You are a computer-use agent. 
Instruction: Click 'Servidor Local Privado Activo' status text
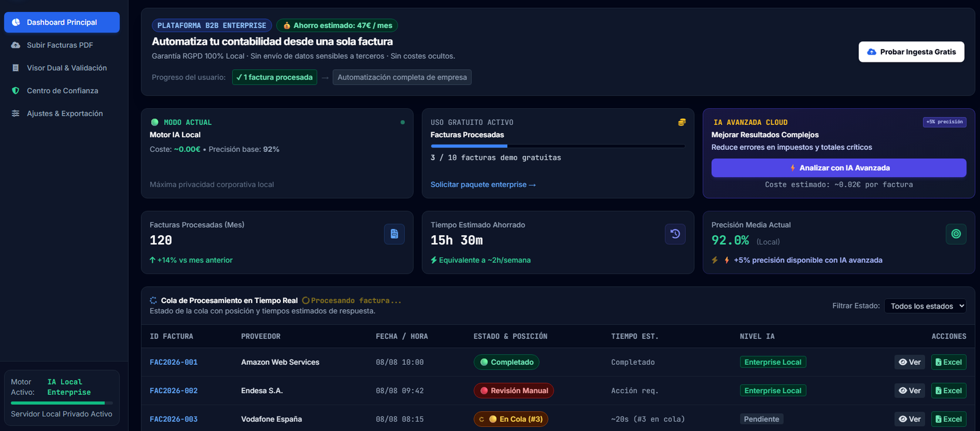tap(62, 414)
